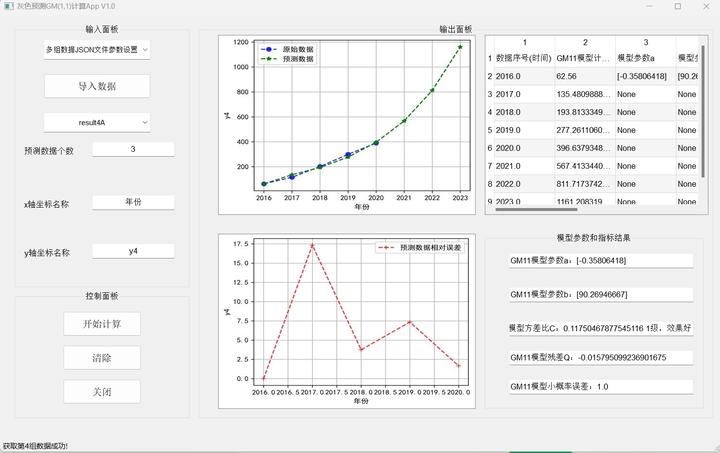Viewport: 720px width, 453px height.
Task: Focus the 预测数据个数 input field
Action: 133,149
